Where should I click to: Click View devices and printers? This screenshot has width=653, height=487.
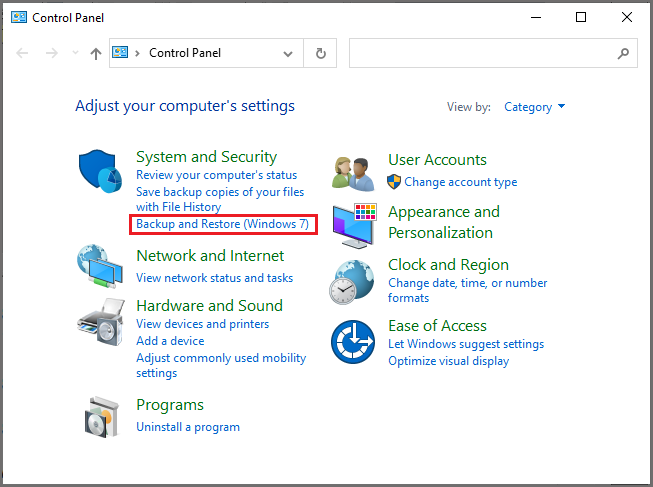point(202,324)
